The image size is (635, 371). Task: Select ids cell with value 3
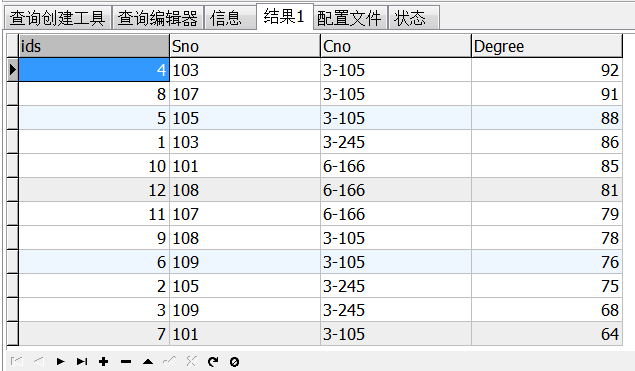coord(94,310)
